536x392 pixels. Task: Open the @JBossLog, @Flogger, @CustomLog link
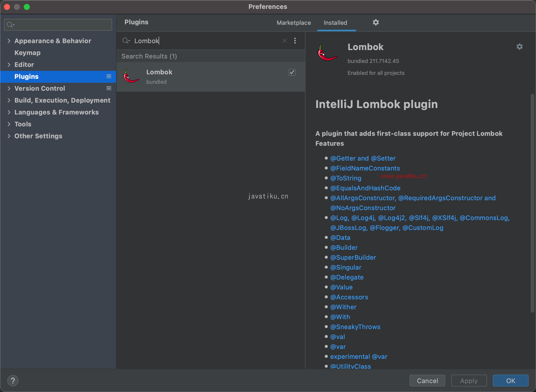(387, 228)
